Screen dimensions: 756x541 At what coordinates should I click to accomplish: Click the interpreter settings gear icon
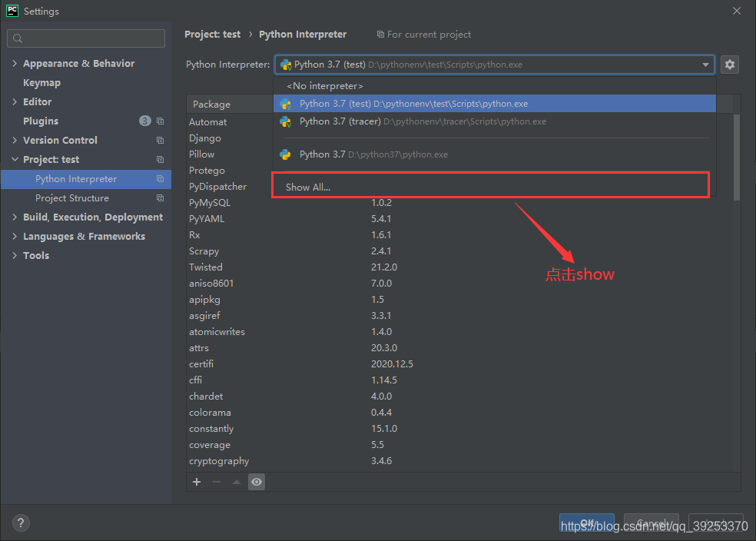[x=729, y=64]
